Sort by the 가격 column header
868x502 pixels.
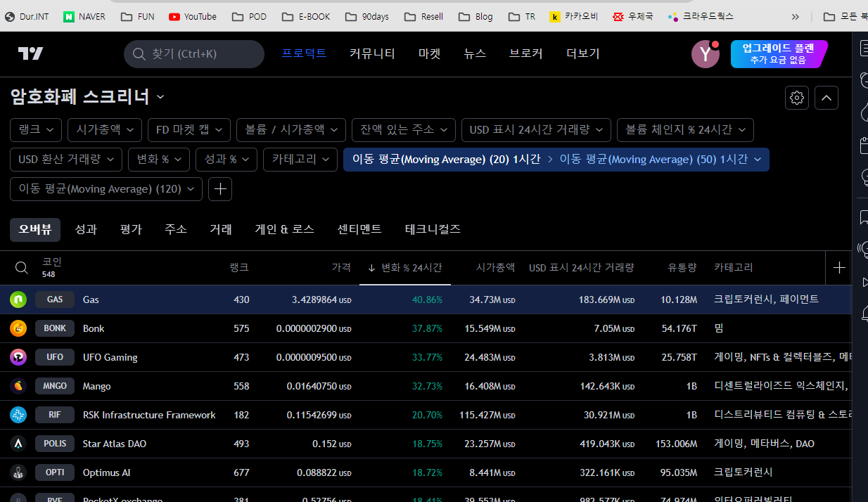(341, 268)
